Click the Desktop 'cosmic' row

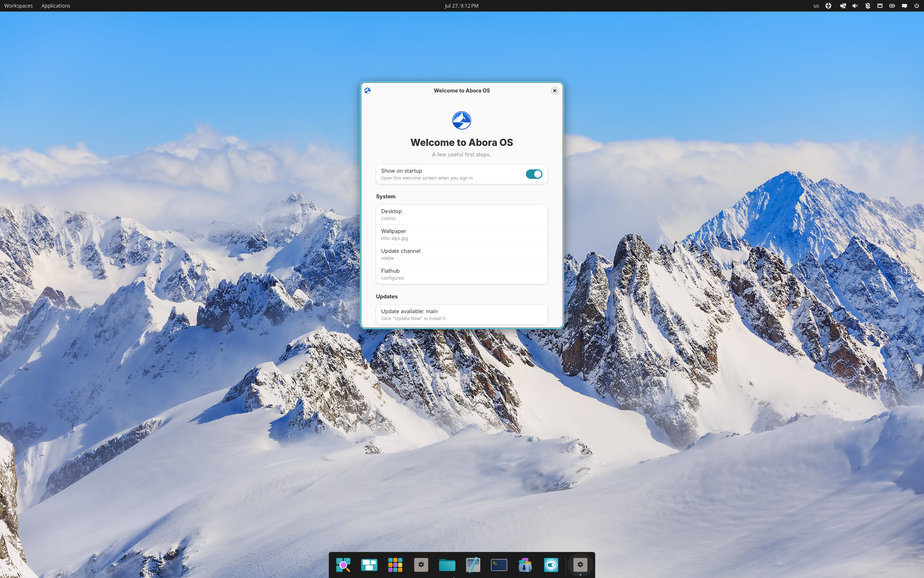(462, 215)
